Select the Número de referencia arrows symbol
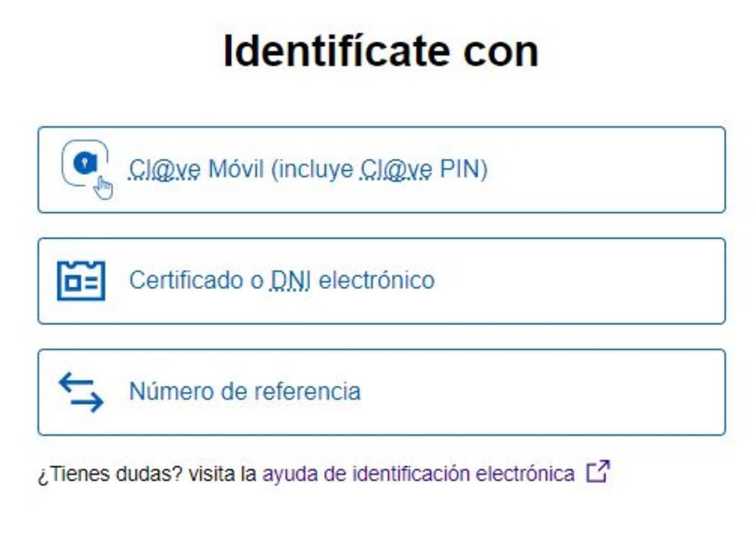This screenshot has height=538, width=756. [81, 391]
